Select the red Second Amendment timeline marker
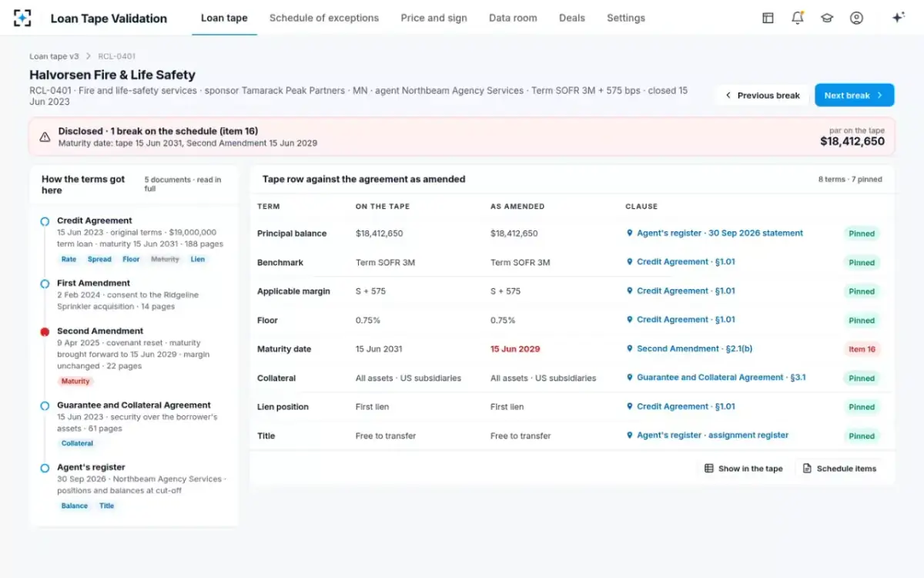The image size is (924, 578). 45,331
